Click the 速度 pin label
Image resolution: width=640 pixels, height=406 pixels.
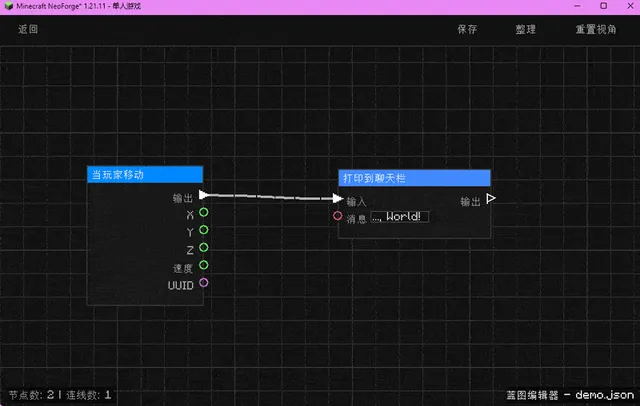(182, 268)
